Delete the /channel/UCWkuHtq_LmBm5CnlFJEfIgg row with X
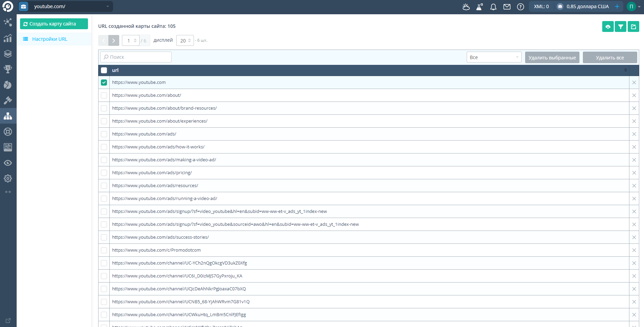 (634, 315)
